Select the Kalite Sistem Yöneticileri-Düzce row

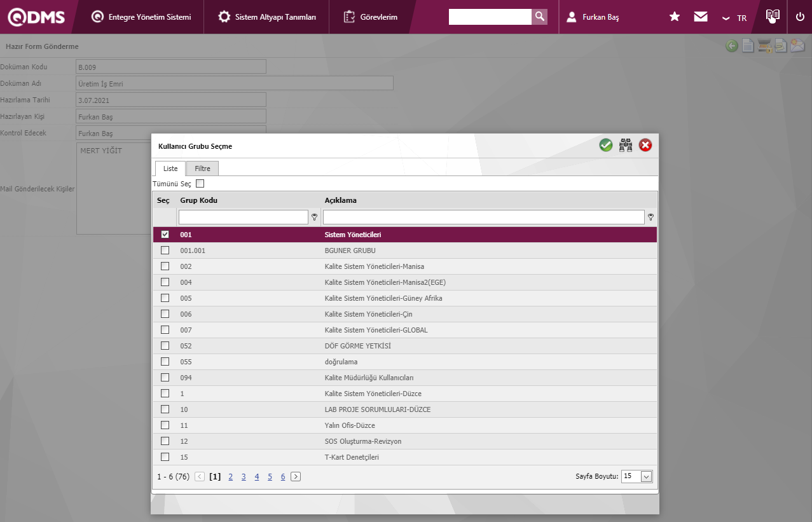[x=404, y=394]
